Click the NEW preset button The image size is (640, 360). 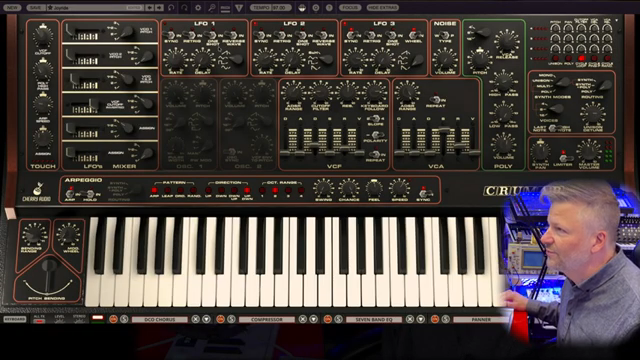tap(12, 7)
